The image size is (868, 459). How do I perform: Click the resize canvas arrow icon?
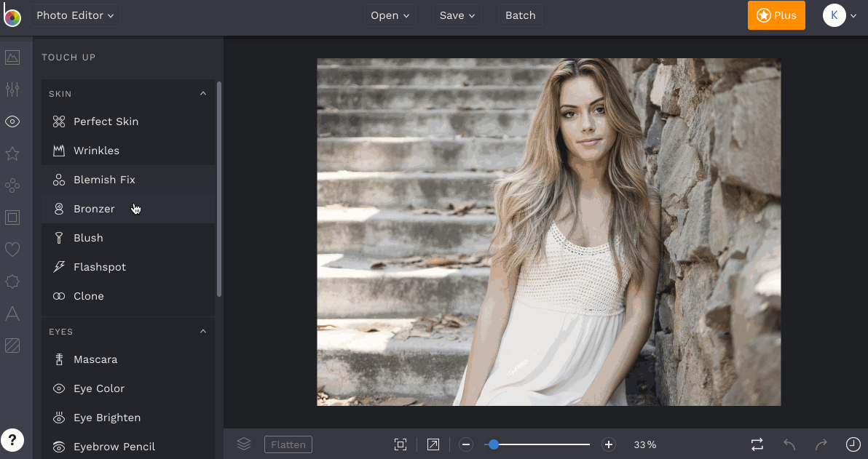(433, 444)
